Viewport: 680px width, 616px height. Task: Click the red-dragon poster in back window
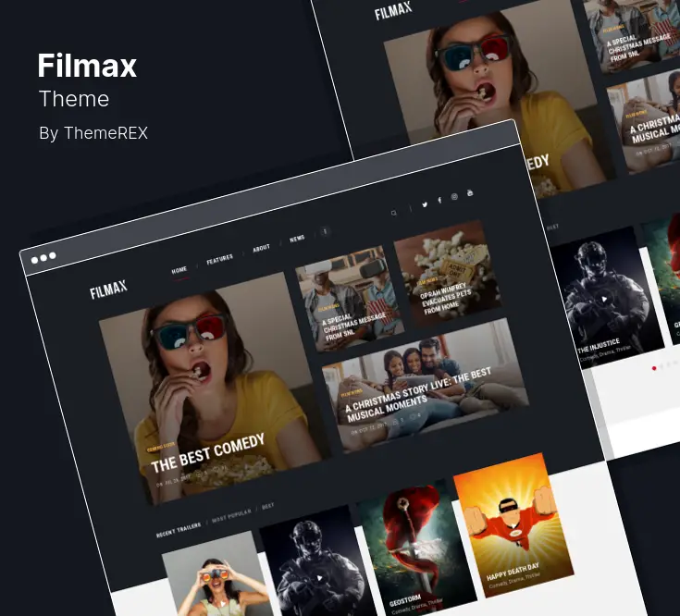pyautogui.click(x=661, y=277)
